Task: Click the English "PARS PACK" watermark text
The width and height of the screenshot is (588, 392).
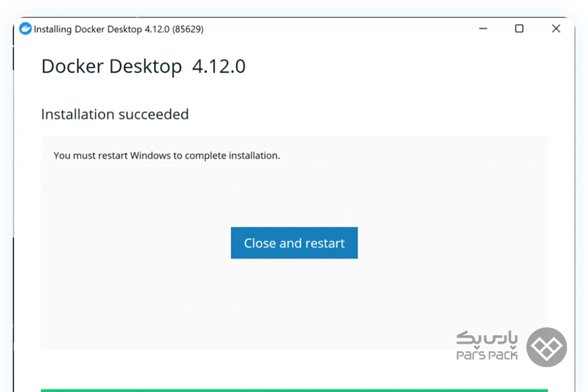Action: tap(487, 355)
